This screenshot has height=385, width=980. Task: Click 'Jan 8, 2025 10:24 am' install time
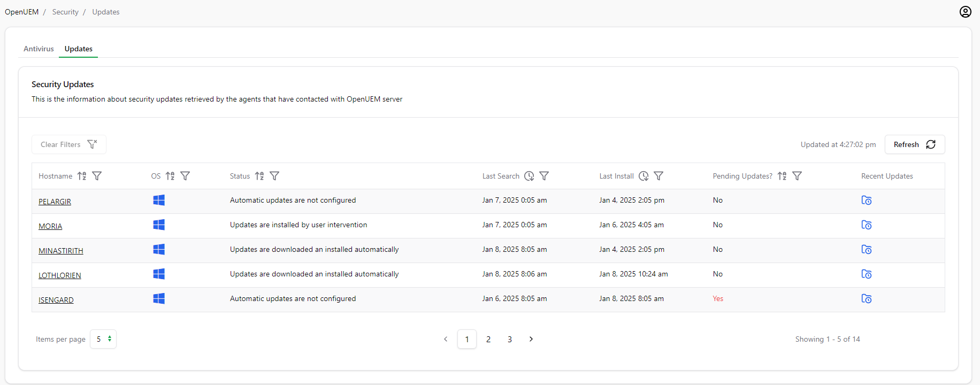click(x=633, y=274)
